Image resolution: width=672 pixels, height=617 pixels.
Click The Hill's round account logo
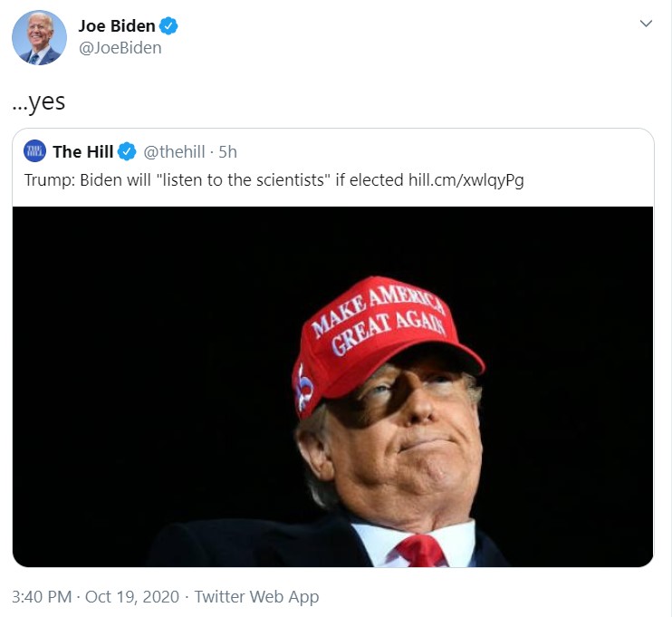pyautogui.click(x=34, y=151)
